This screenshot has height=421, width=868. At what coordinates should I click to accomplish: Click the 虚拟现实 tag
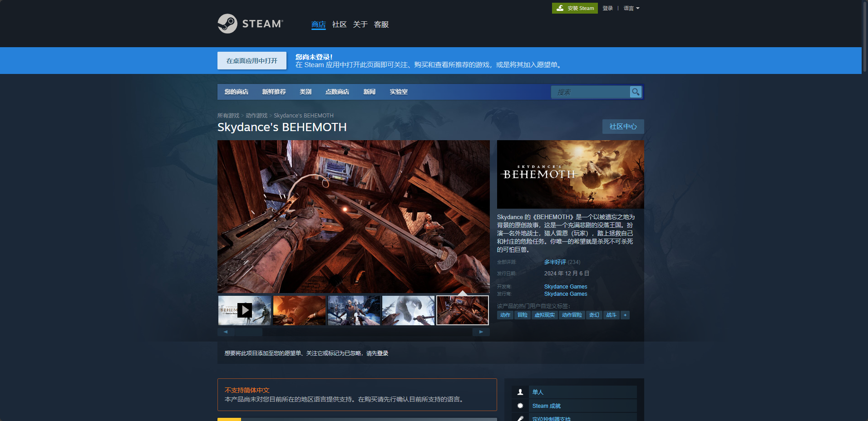(x=545, y=315)
